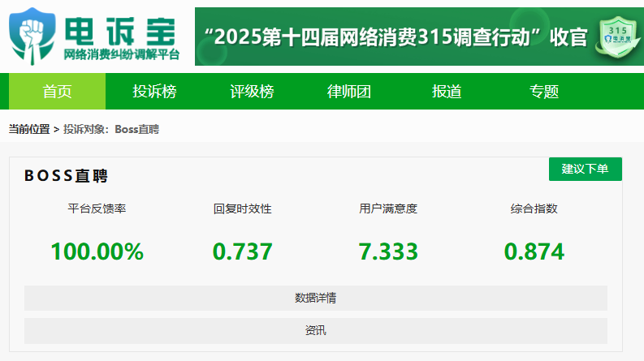Click the 投诉对象: Boss直聘 breadcrumb text
Viewport: 644px width, 361px height.
pyautogui.click(x=111, y=129)
